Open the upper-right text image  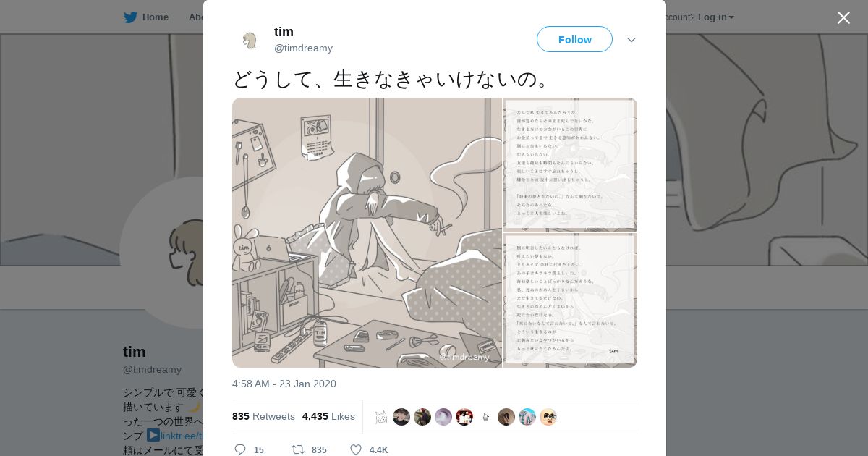click(570, 164)
